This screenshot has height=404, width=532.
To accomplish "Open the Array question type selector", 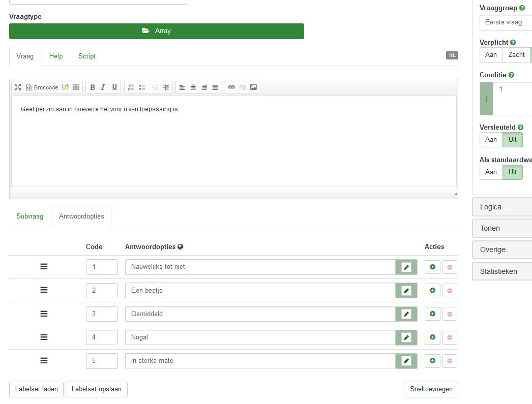I will 157,31.
